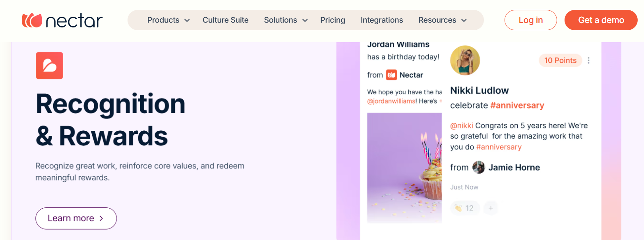Expand the Products dropdown
644x240 pixels.
click(168, 20)
